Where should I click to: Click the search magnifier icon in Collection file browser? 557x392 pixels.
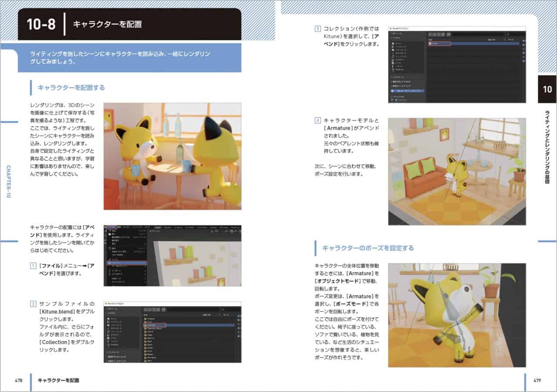coord(223,310)
